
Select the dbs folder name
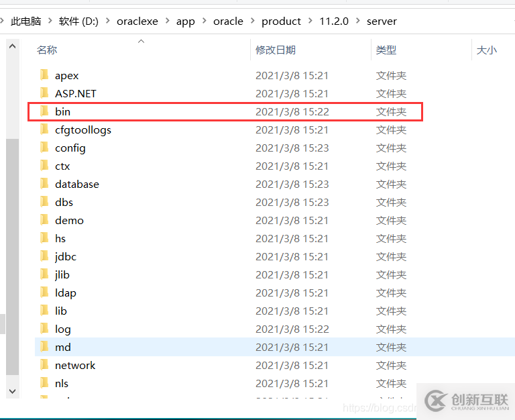click(x=64, y=202)
